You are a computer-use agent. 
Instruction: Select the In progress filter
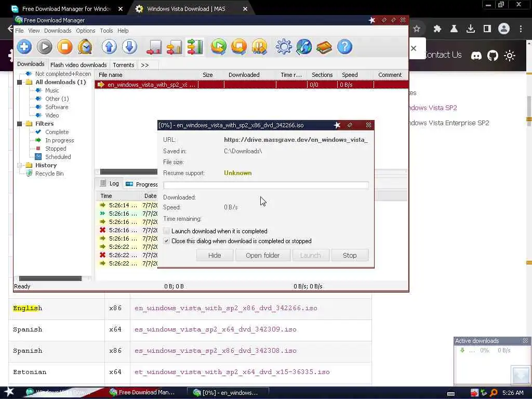click(x=59, y=140)
